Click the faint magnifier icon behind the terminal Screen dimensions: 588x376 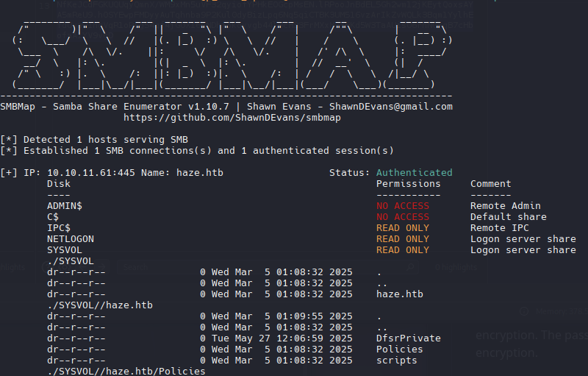[x=411, y=267]
